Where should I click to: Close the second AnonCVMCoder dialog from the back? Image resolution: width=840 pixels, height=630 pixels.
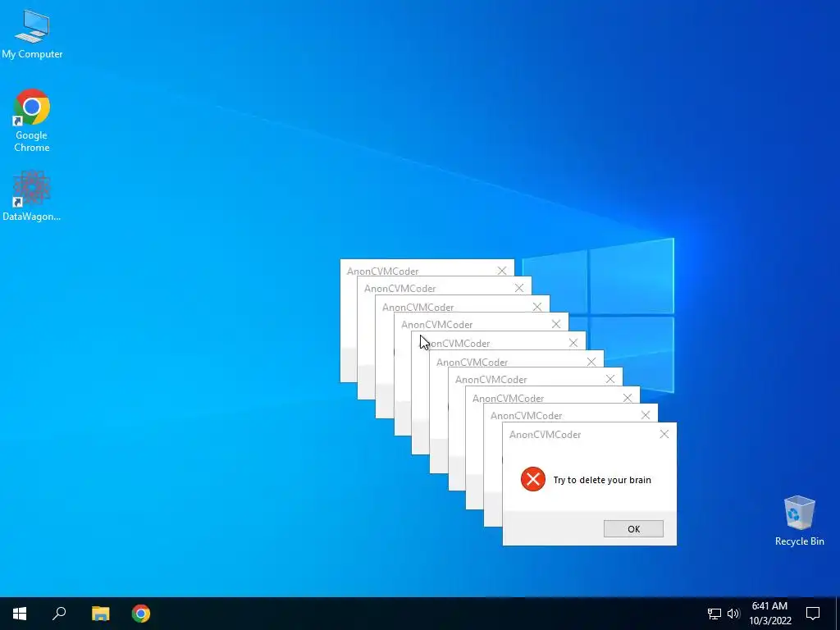pos(519,288)
